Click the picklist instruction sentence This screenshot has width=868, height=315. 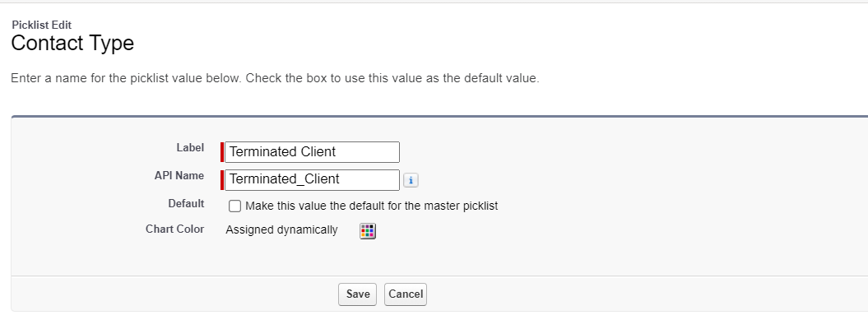[275, 78]
